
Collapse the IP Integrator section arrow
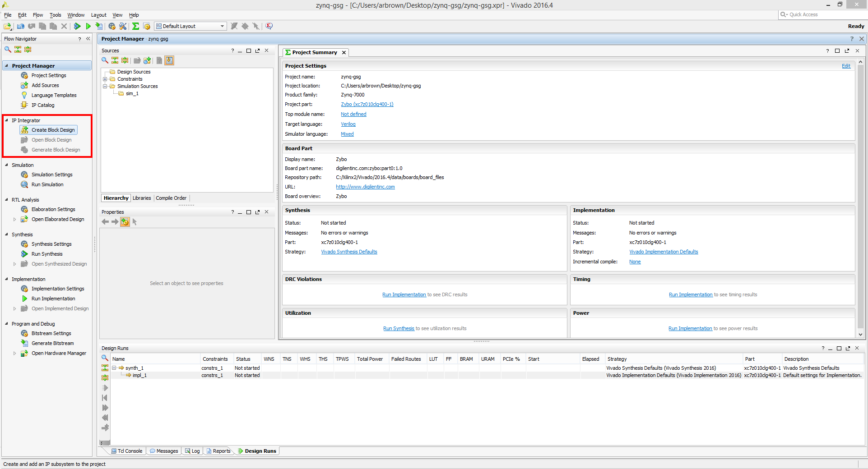[x=6, y=120]
